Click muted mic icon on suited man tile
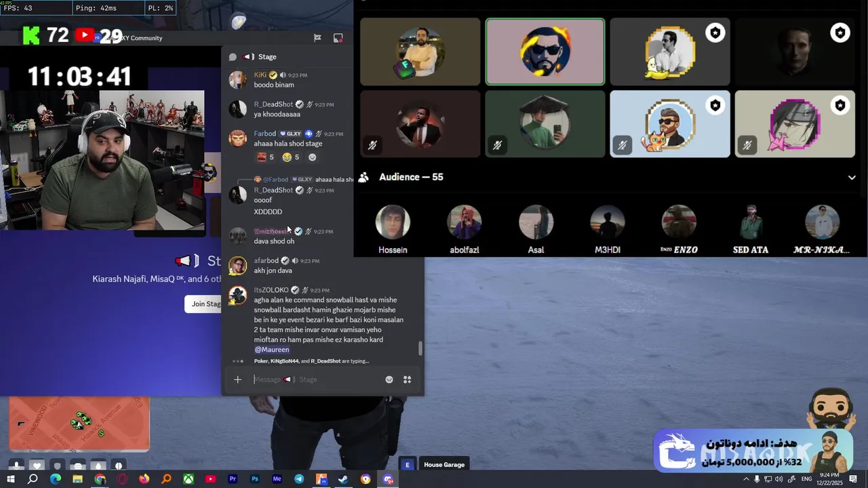868x488 pixels. [x=372, y=145]
